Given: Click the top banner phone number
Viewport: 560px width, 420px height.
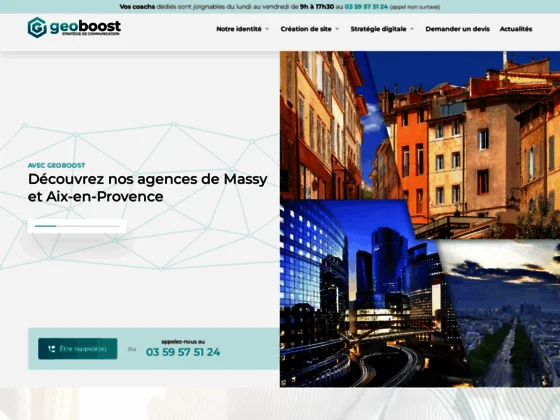Looking at the screenshot, I should 366,7.
